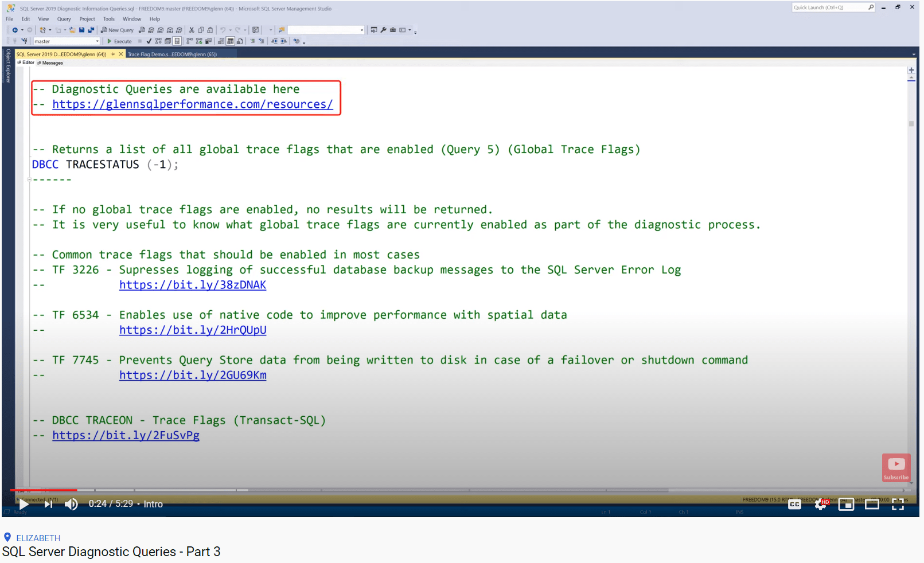Save the current query file
Screen dimensions: 924x563
[82, 30]
